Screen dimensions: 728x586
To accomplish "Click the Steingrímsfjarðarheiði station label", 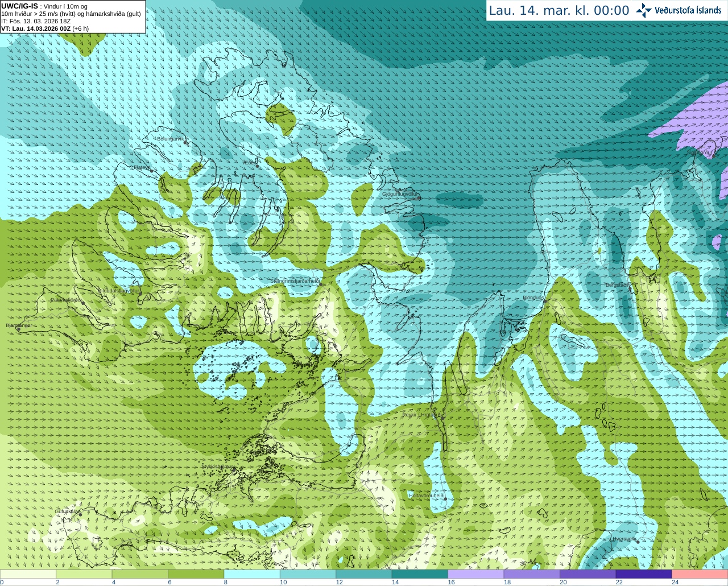I will point(296,281).
